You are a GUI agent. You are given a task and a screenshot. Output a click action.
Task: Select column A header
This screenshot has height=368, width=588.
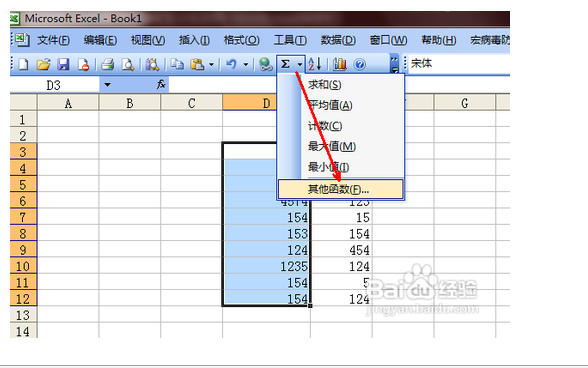click(68, 103)
